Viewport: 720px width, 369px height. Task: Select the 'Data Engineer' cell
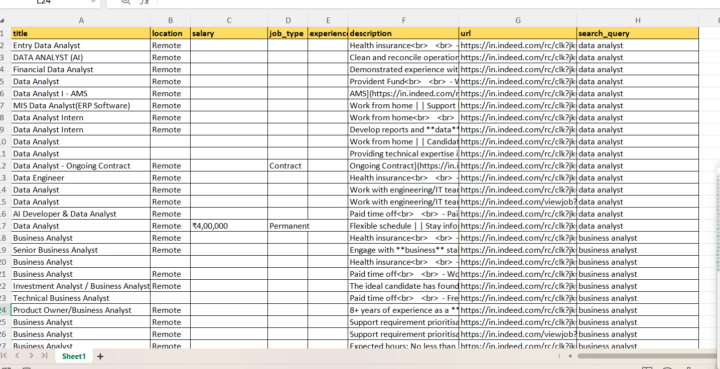click(81, 178)
